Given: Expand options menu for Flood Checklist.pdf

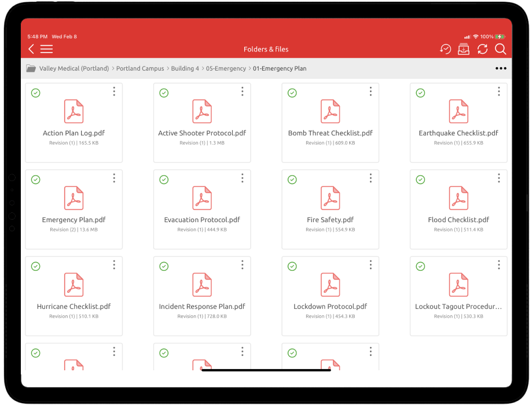Looking at the screenshot, I should (x=499, y=178).
